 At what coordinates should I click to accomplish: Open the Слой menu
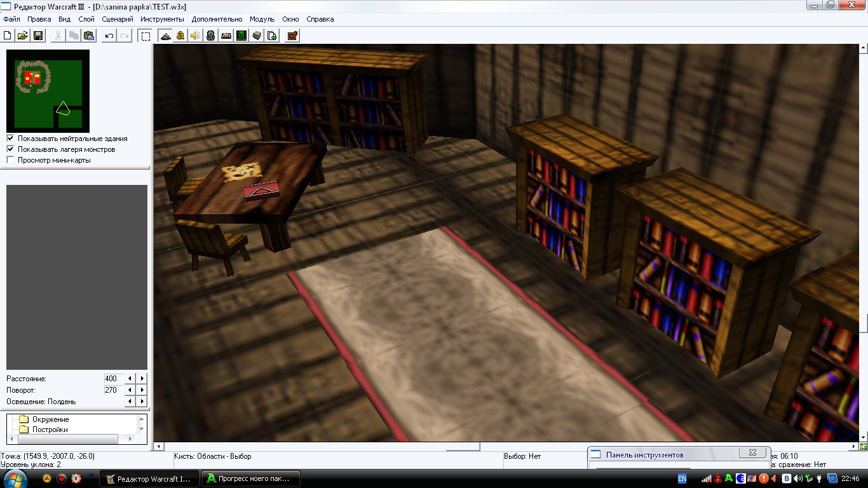pyautogui.click(x=86, y=19)
